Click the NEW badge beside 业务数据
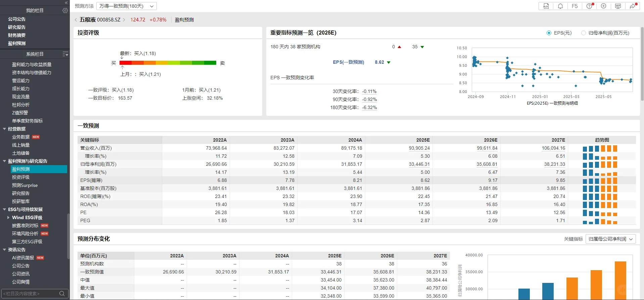The width and height of the screenshot is (644, 300). (x=36, y=137)
